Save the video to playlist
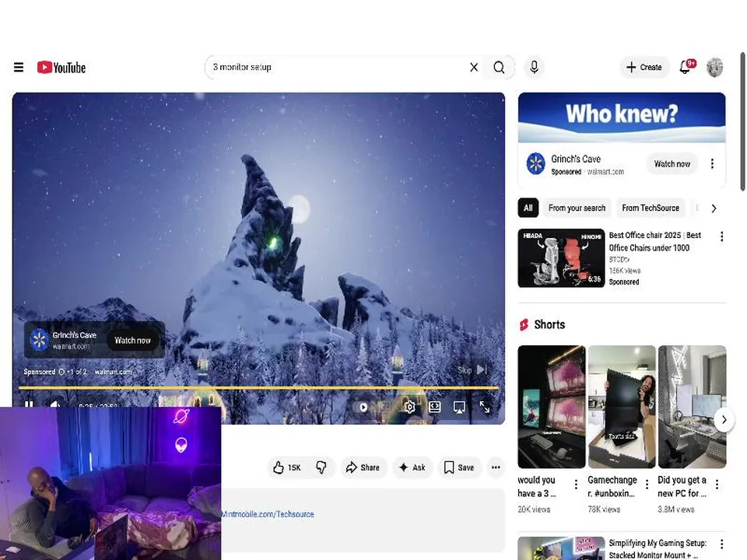Screen dimensions: 747x560 click(459, 467)
